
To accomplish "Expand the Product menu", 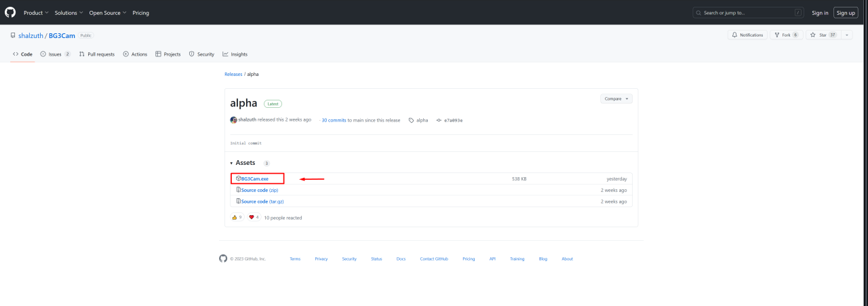I will pos(35,13).
